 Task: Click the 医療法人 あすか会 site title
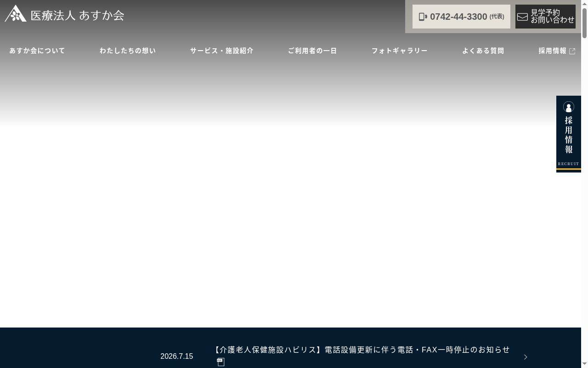point(78,15)
